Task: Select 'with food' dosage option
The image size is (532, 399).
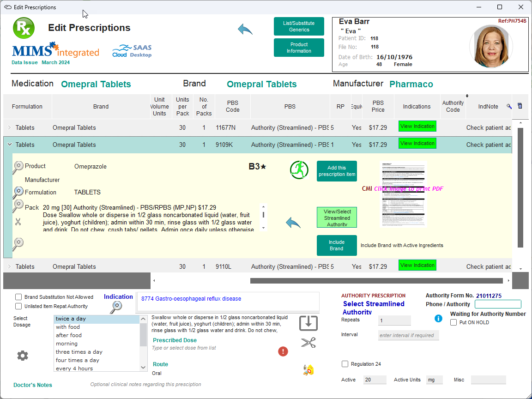Action: tap(97, 327)
